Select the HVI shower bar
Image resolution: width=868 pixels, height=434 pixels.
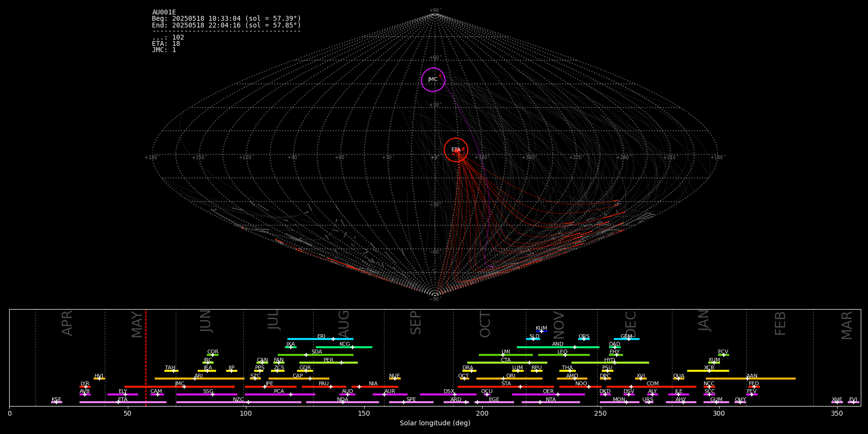click(99, 379)
